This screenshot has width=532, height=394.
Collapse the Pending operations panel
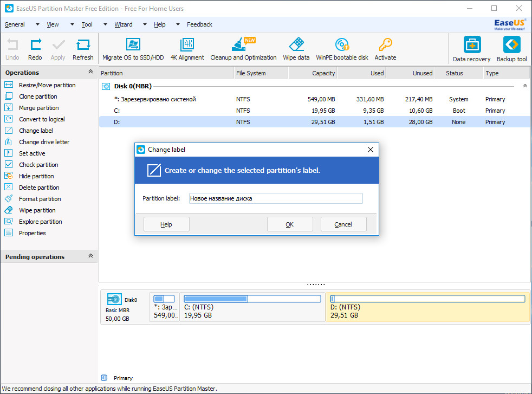click(x=90, y=256)
